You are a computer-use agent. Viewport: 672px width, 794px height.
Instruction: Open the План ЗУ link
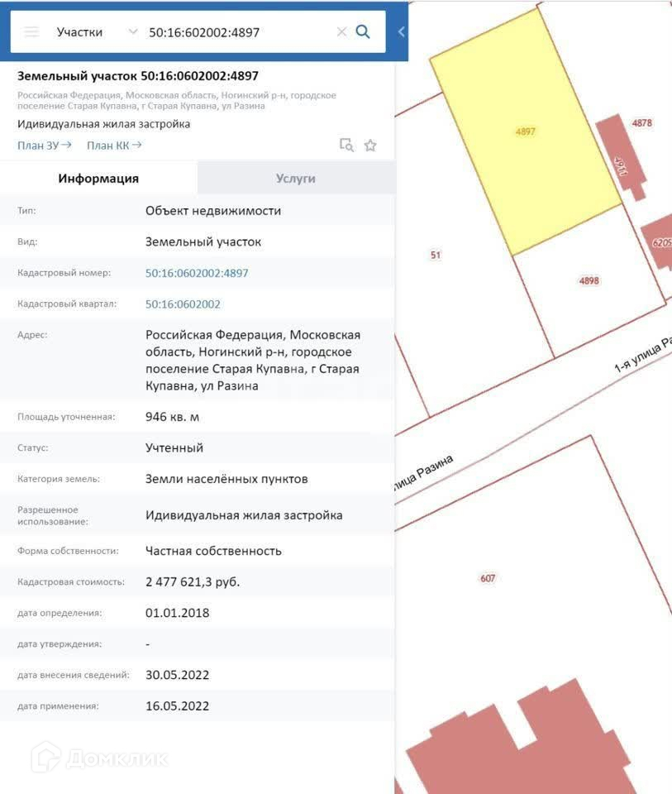click(44, 146)
